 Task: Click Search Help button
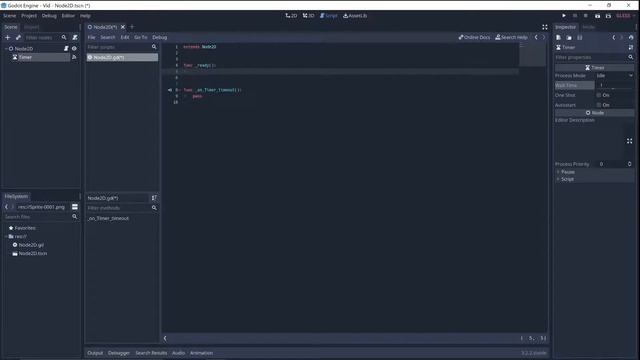511,37
